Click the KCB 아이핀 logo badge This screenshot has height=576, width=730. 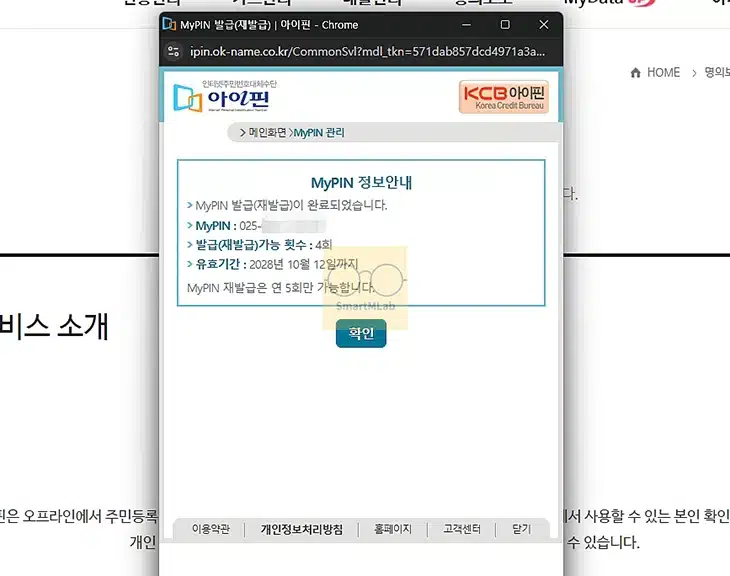(504, 97)
